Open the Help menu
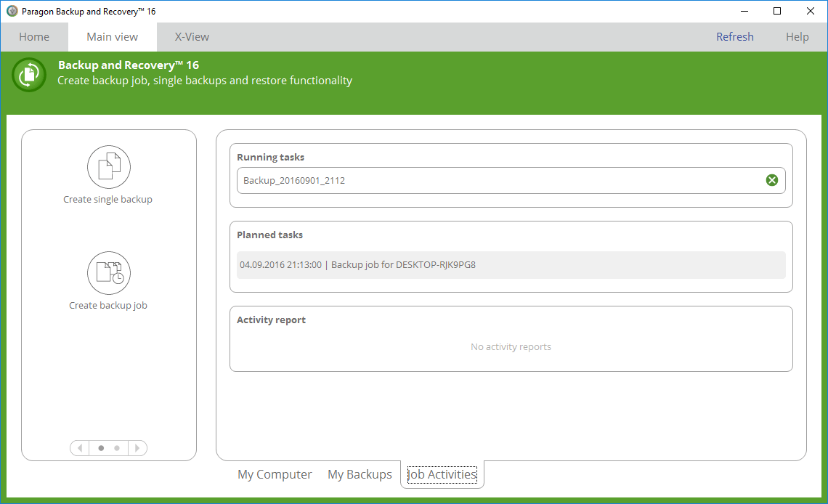The height and width of the screenshot is (504, 828). (x=797, y=37)
